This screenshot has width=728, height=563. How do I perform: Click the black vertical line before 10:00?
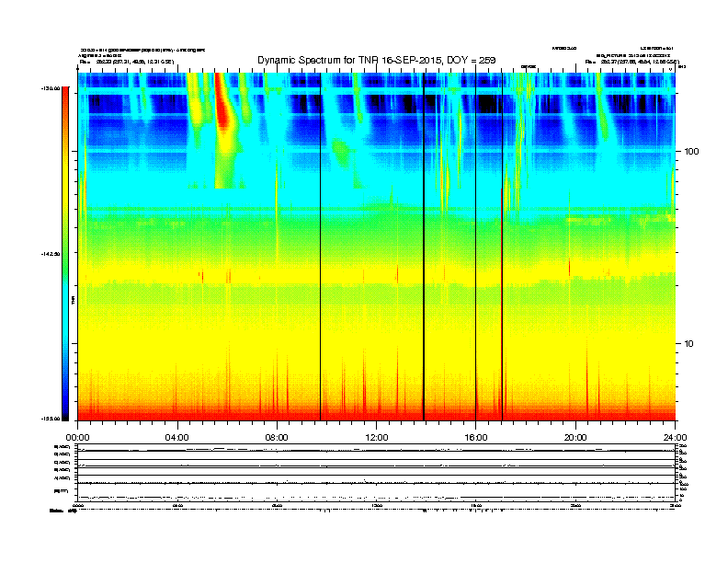(321, 247)
